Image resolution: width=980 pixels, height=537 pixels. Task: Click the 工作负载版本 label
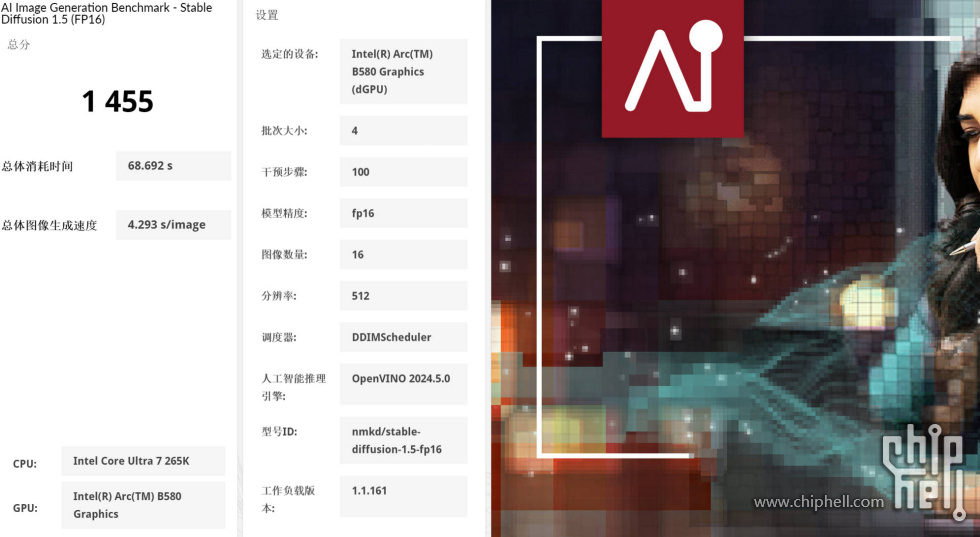(x=288, y=499)
